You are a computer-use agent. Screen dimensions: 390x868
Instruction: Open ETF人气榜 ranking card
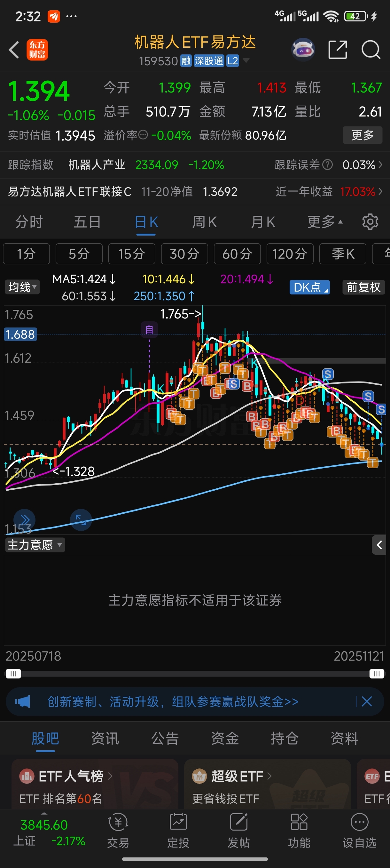tap(95, 784)
